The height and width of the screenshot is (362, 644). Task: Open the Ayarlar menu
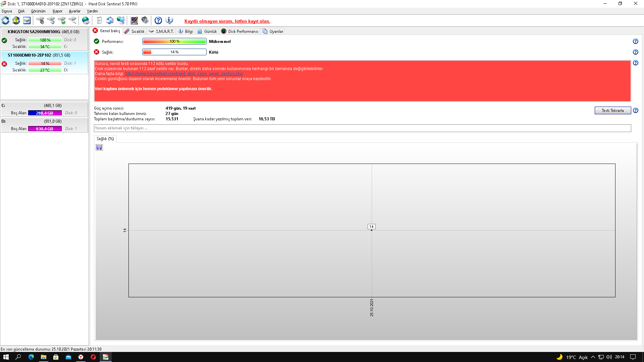tap(74, 11)
